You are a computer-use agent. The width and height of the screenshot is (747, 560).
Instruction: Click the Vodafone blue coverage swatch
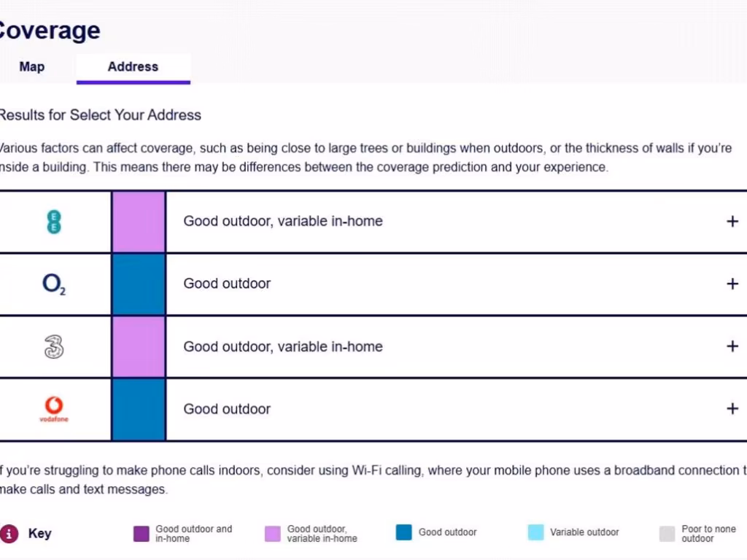(139, 409)
